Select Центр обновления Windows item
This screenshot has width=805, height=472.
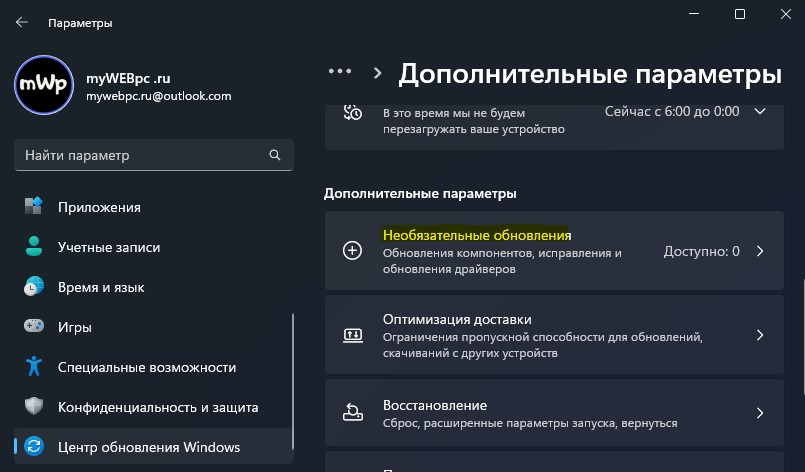click(x=154, y=446)
